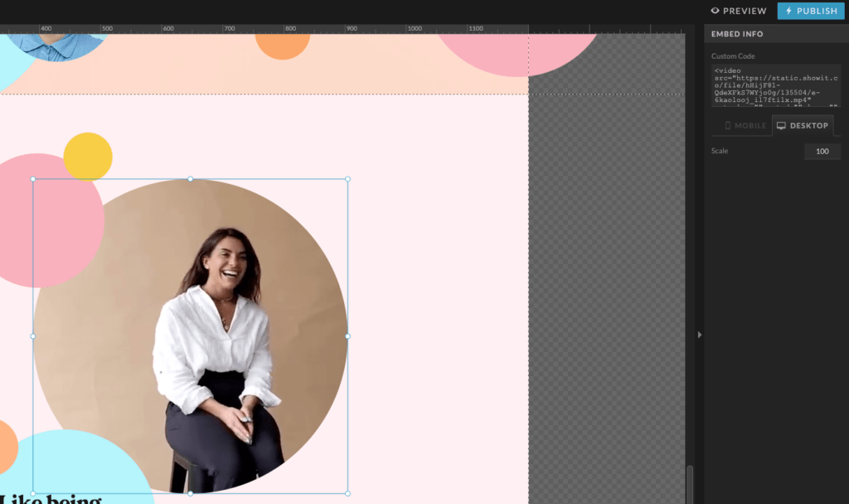Image resolution: width=849 pixels, height=504 pixels.
Task: Click the bottom-middle selection handle
Action: pos(190,493)
